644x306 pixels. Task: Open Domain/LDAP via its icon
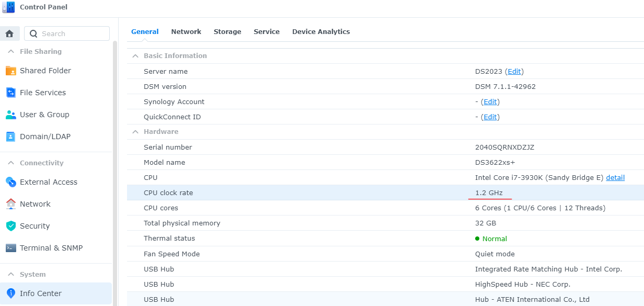pyautogui.click(x=10, y=137)
